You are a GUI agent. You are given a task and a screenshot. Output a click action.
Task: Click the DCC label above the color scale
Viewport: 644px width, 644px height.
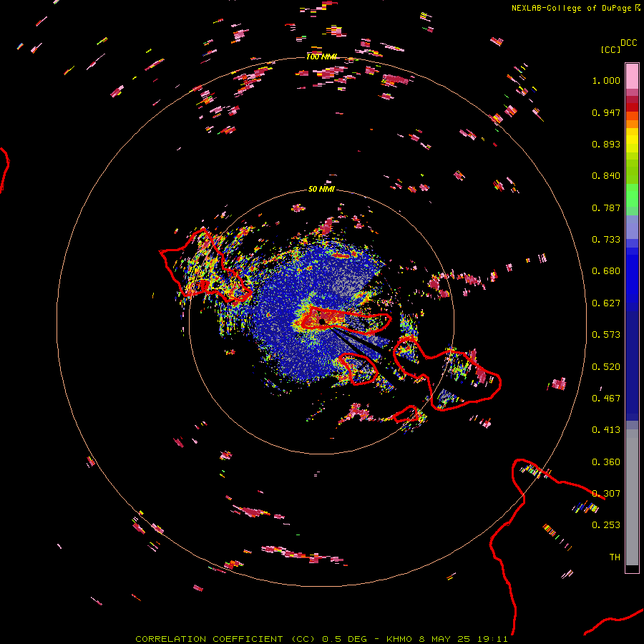(628, 43)
